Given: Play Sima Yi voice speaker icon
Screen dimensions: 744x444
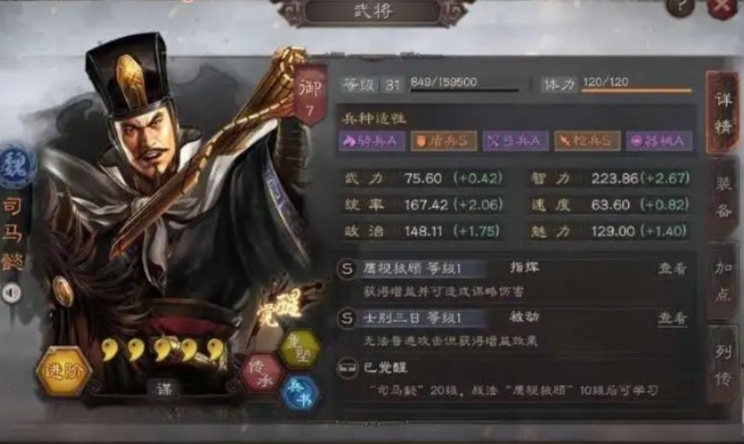Looking at the screenshot, I should (11, 293).
